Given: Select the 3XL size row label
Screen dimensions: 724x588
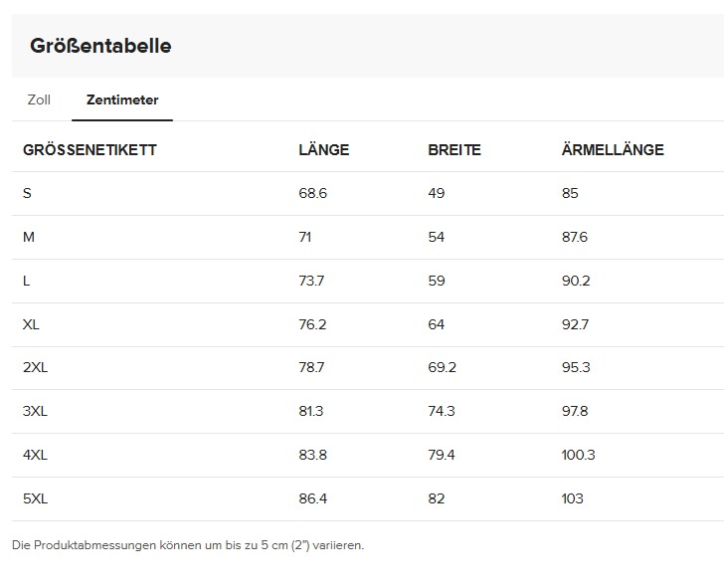Looking at the screenshot, I should pyautogui.click(x=35, y=411).
